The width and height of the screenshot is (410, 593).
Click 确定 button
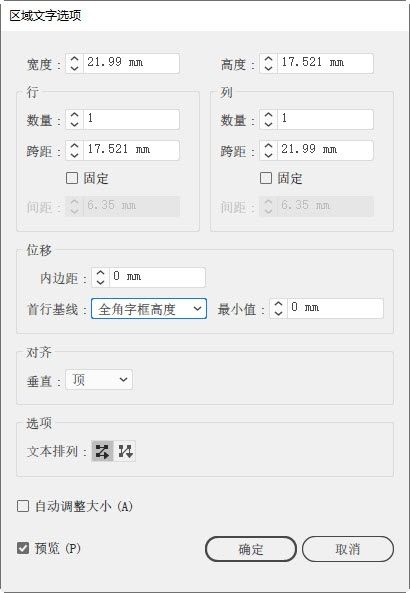[x=251, y=549]
